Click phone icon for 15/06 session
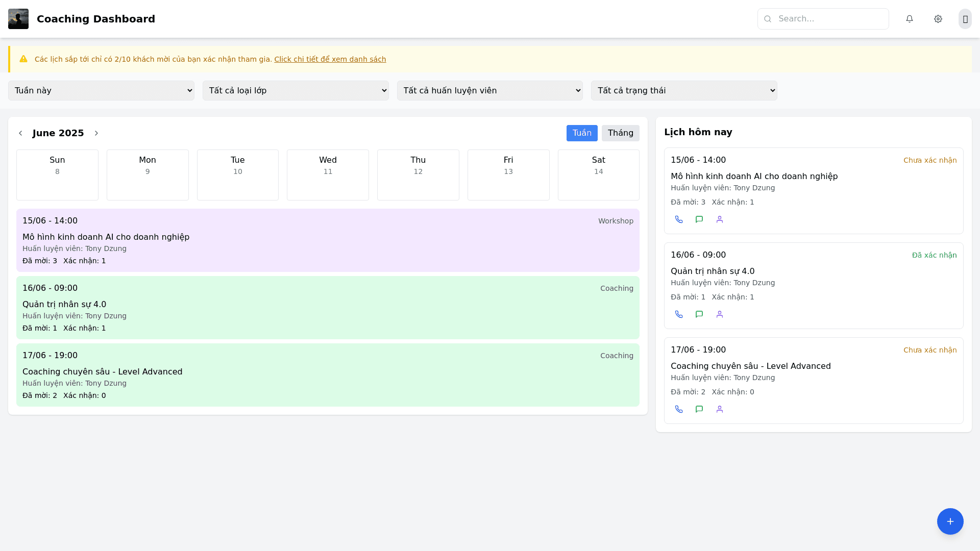980x551 pixels. [x=679, y=219]
